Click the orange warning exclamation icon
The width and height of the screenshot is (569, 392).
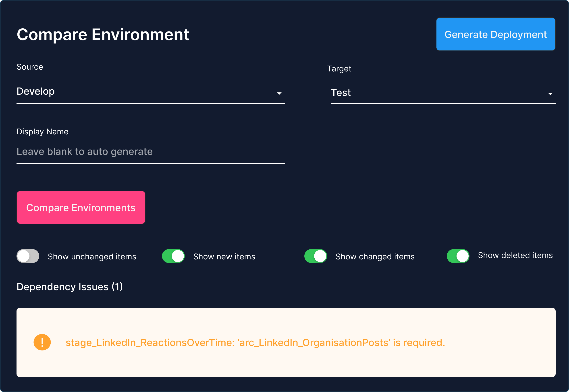point(42,342)
